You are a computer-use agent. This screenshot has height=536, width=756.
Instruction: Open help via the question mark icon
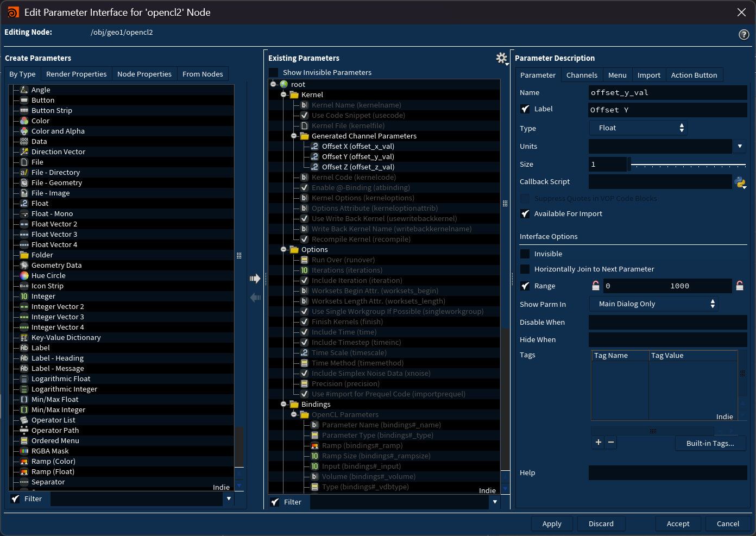point(744,34)
